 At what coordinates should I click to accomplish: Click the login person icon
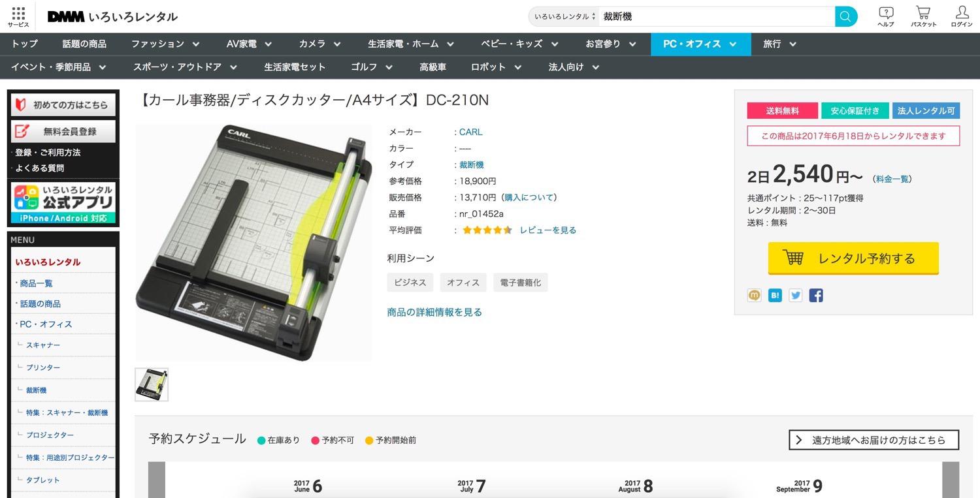click(962, 16)
